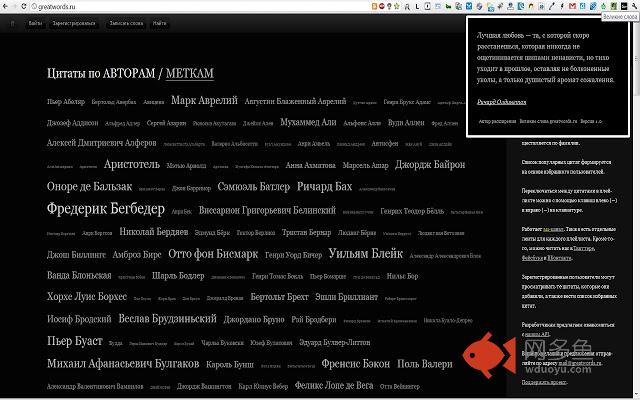Open quotes by Тристан Бернар
Screen dimensions: 640x400
(306, 232)
